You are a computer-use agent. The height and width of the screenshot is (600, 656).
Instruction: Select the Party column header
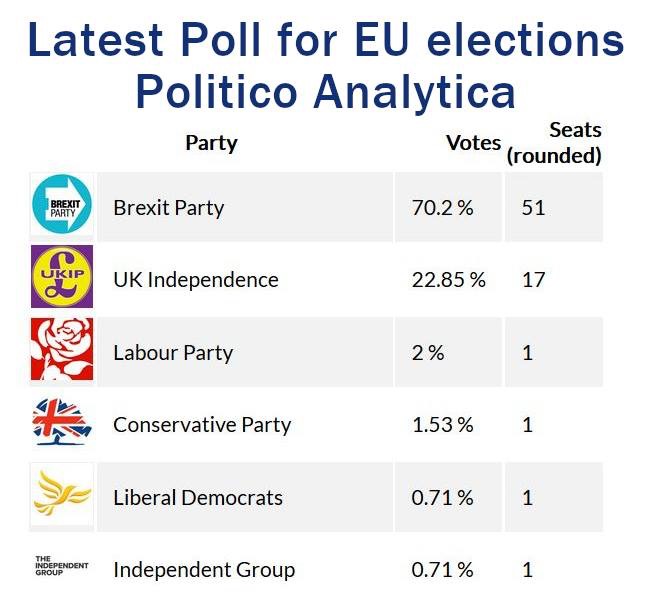tap(211, 142)
